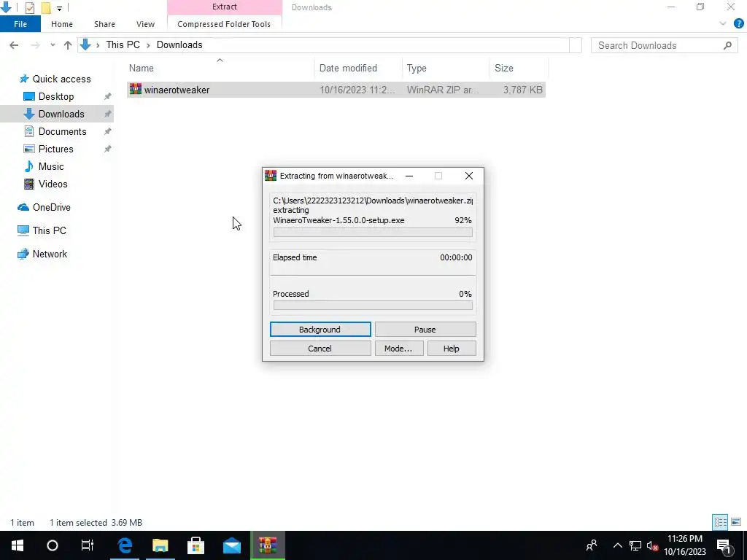Show hidden system tray icons
Viewport: 747px width, 560px height.
point(617,545)
